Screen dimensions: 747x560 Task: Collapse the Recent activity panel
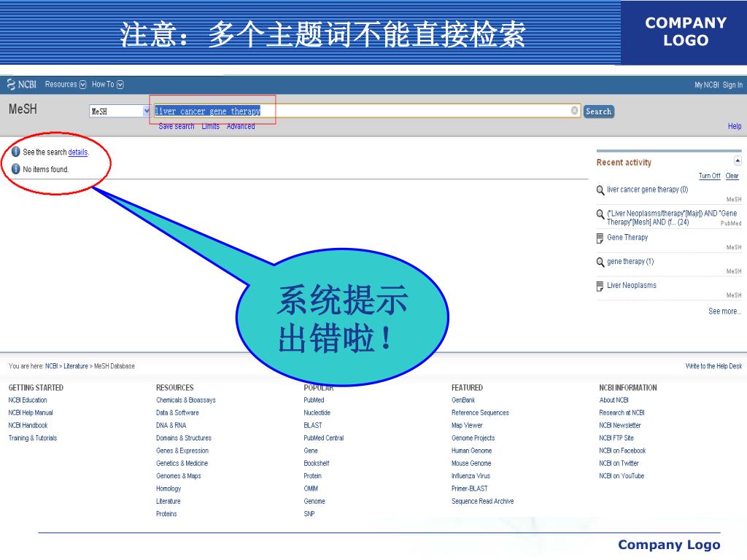[x=737, y=160]
